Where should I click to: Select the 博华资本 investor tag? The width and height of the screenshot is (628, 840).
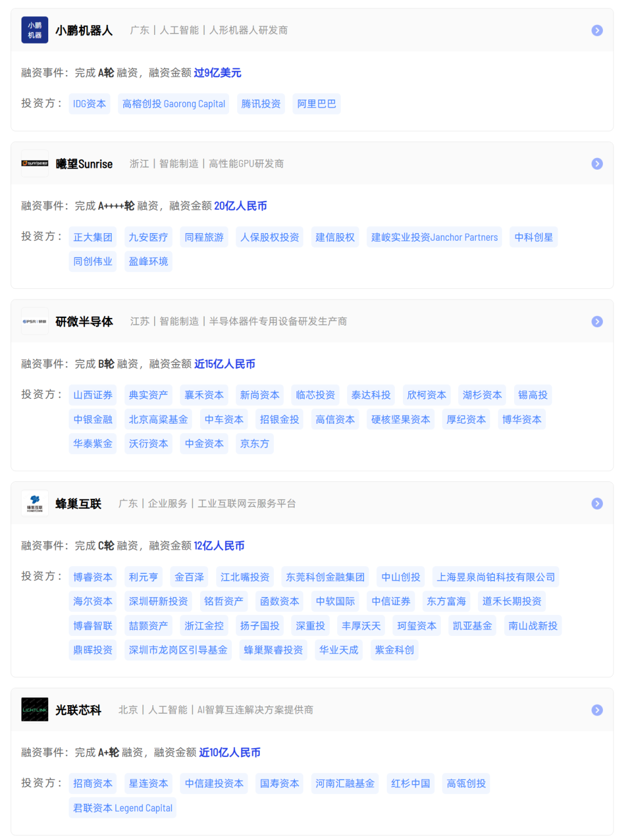pyautogui.click(x=522, y=420)
